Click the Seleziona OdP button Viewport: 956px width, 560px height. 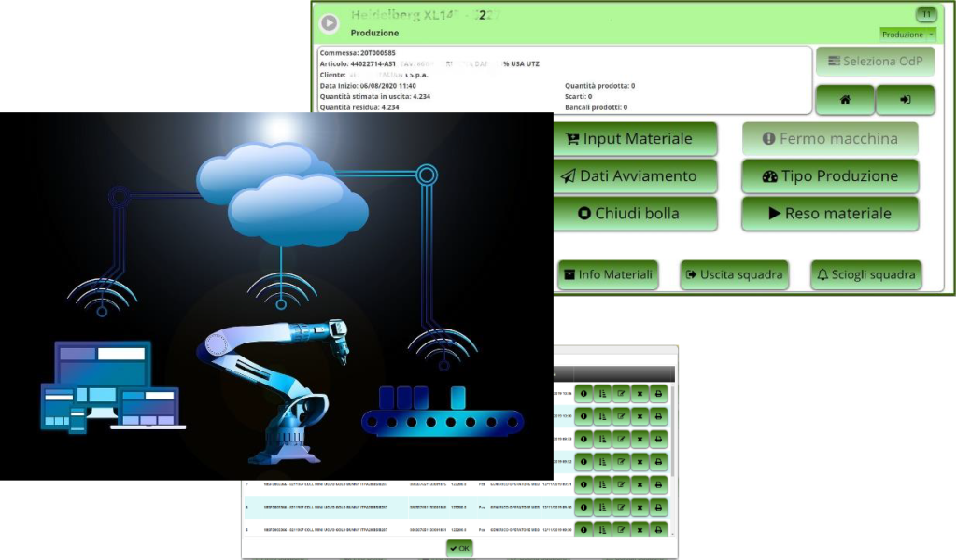875,61
